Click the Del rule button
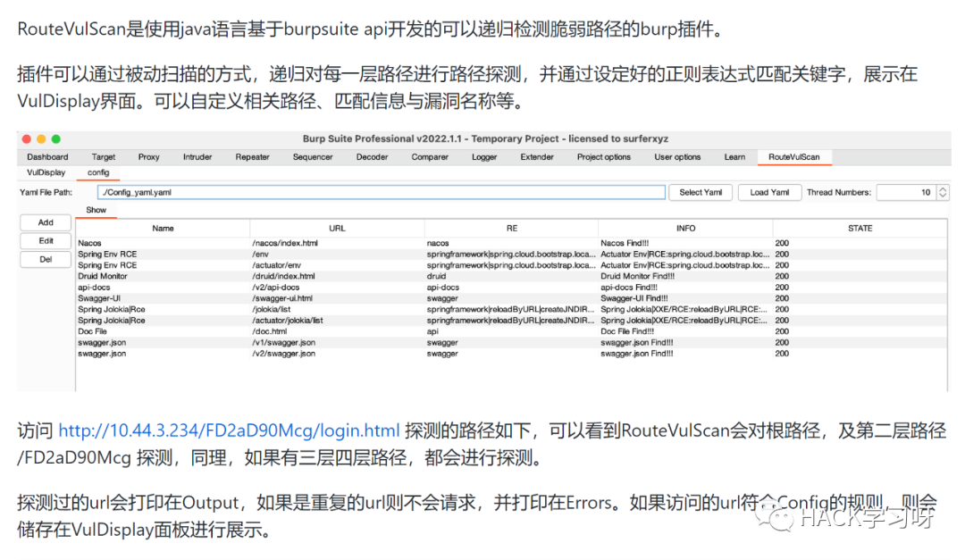 (x=46, y=259)
